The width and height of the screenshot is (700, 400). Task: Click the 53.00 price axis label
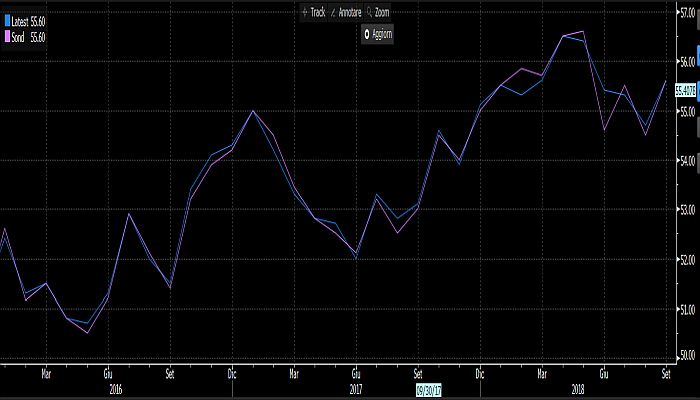(686, 210)
